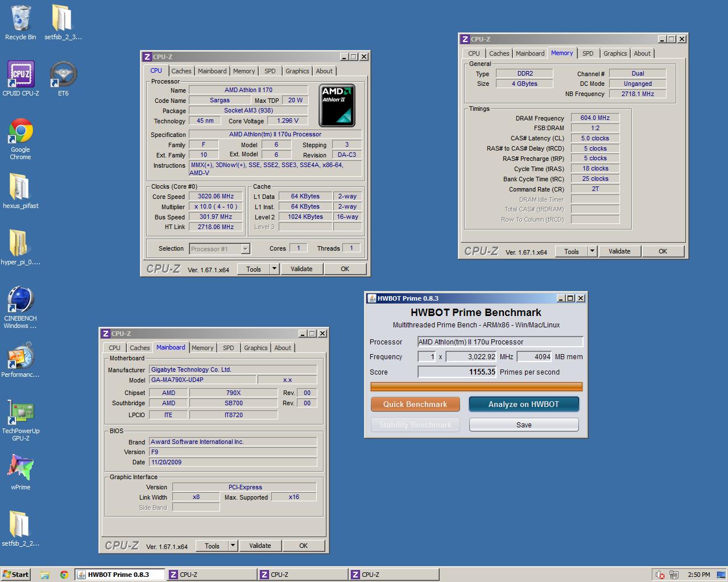
Task: Click Southbridge SB700 value field
Action: click(x=234, y=403)
